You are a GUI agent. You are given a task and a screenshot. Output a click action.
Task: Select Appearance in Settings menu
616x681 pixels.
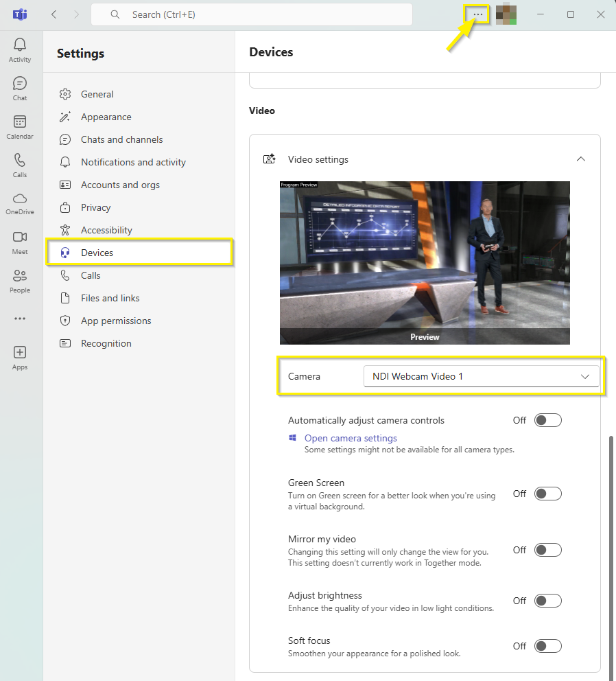pyautogui.click(x=106, y=117)
